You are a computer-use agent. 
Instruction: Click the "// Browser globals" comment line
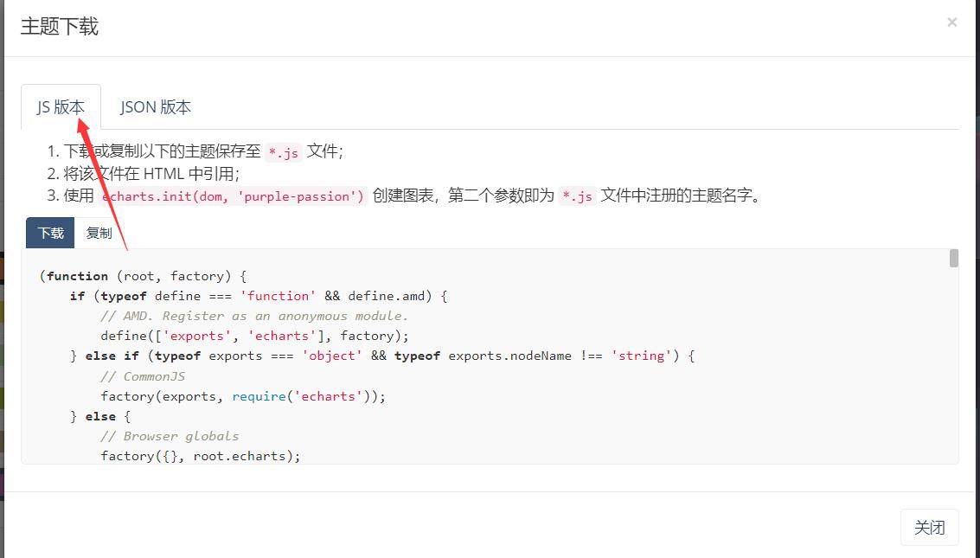(x=170, y=436)
